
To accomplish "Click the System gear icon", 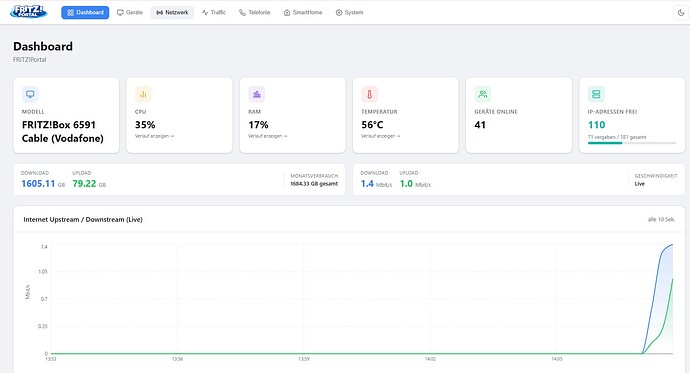I will tap(339, 13).
